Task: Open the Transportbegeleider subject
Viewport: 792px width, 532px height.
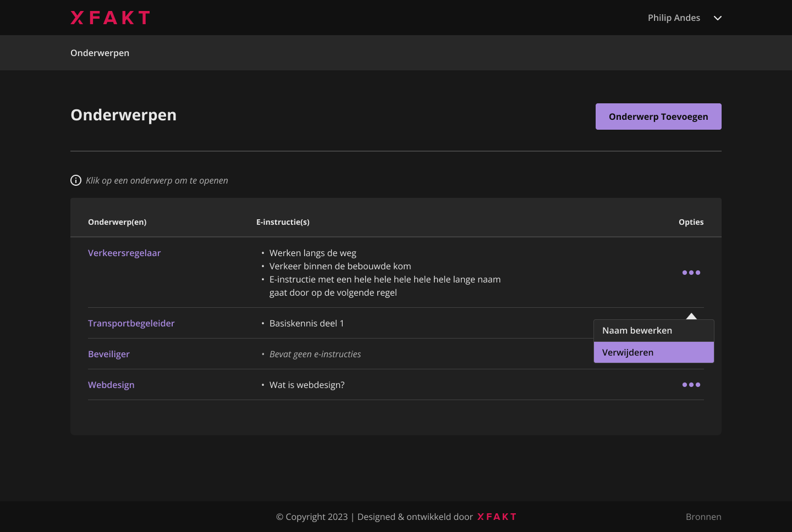Action: pos(131,323)
